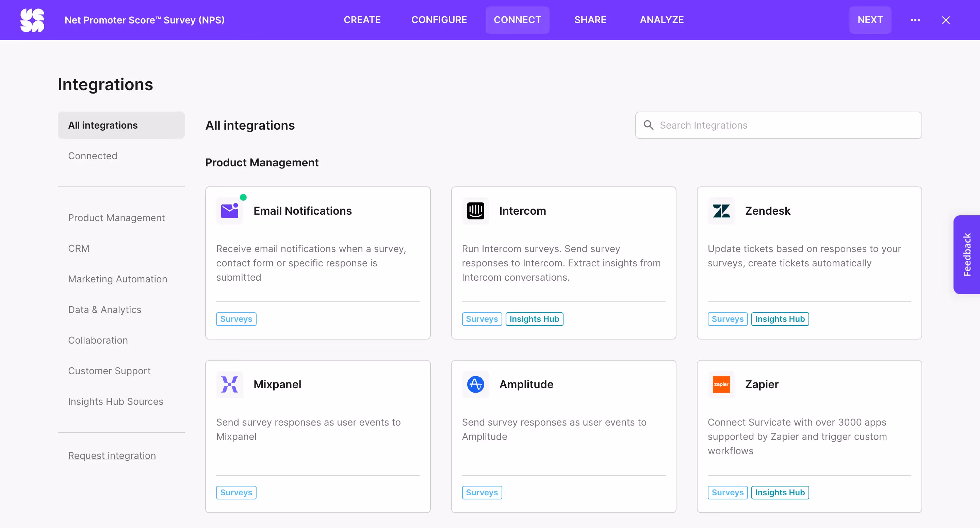Click Surveys tag on Mixpanel card
This screenshot has height=528, width=980.
pos(236,493)
